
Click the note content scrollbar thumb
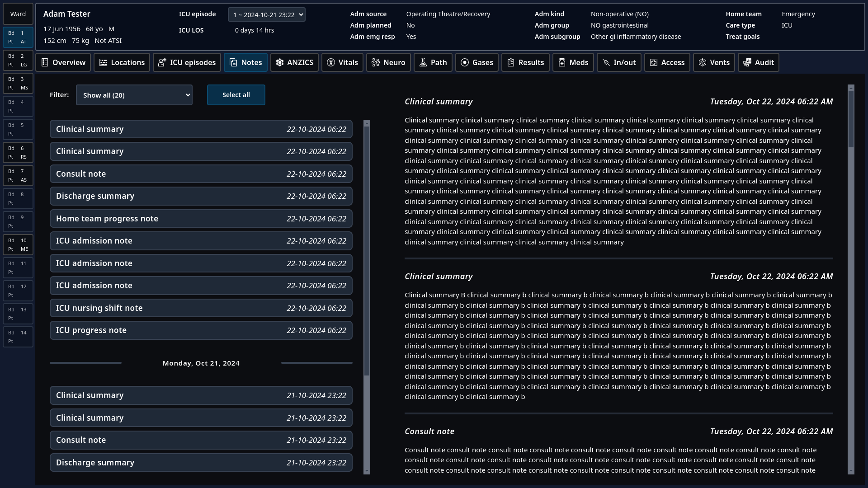(851, 119)
